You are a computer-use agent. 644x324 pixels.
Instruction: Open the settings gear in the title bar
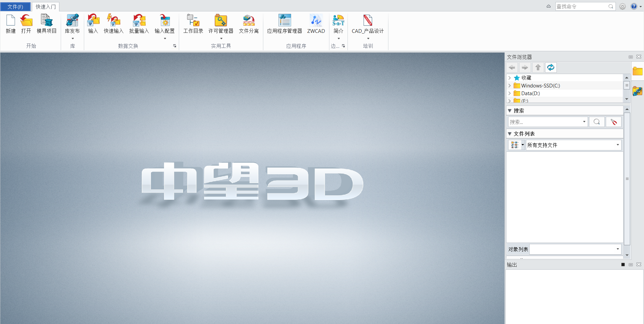[623, 6]
